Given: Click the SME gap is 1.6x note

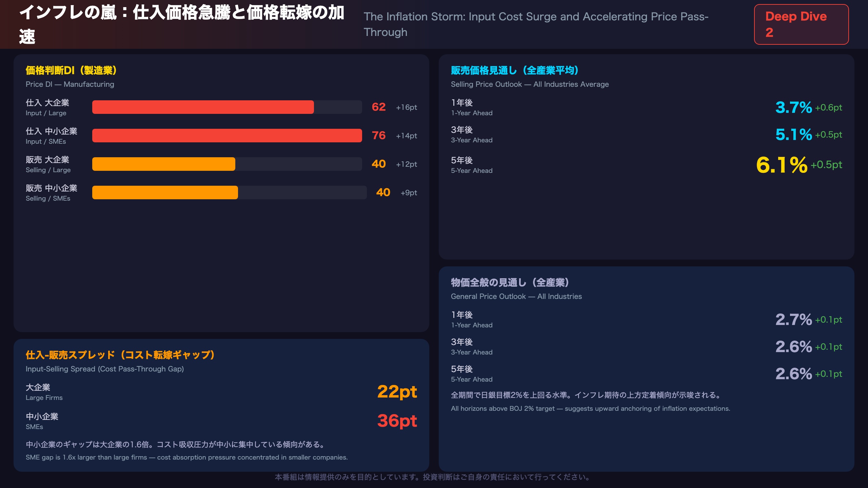Looking at the screenshot, I should (187, 457).
